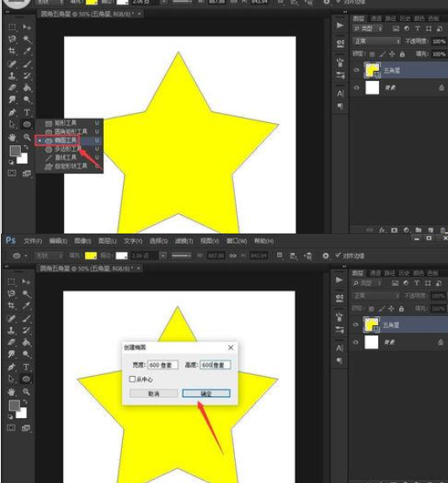Toggle the 对齐边缘 checkbox in the options bar

(x=339, y=255)
